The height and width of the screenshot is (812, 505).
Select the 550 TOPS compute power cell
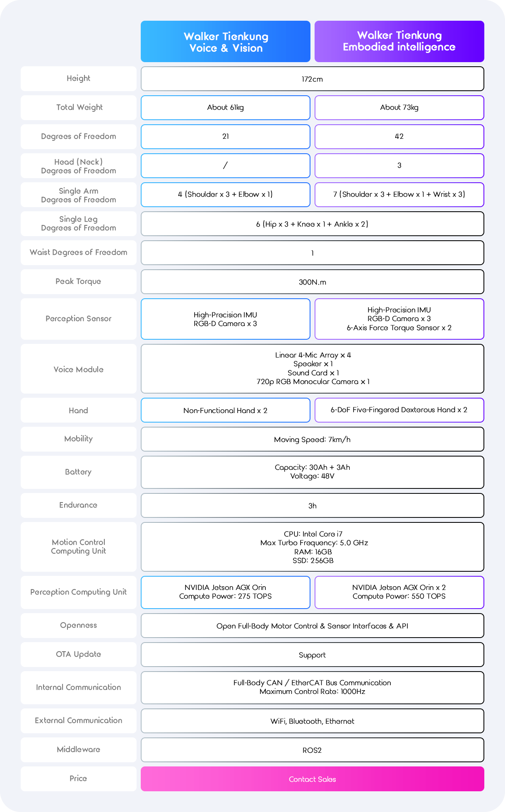[399, 592]
